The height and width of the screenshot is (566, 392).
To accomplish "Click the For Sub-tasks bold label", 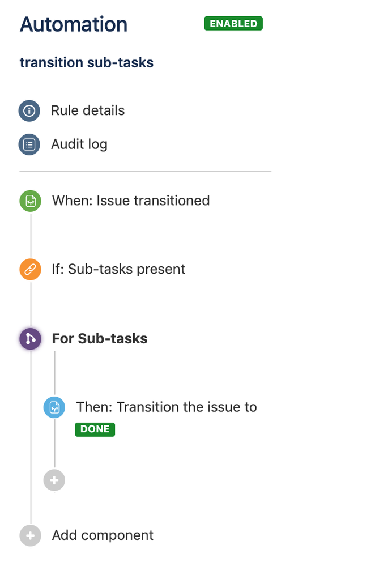I will (x=99, y=338).
